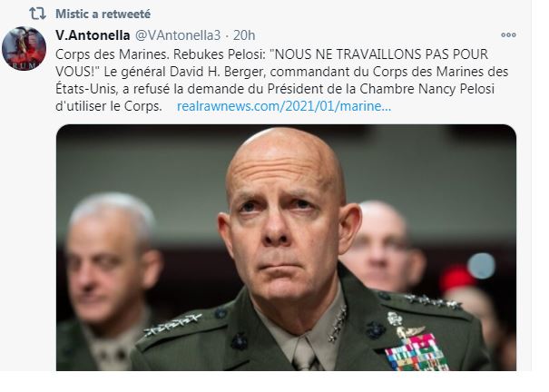Click the tweet line starting 'États-Unis, a refusé'
This screenshot has height=392, width=549.
tap(275, 89)
